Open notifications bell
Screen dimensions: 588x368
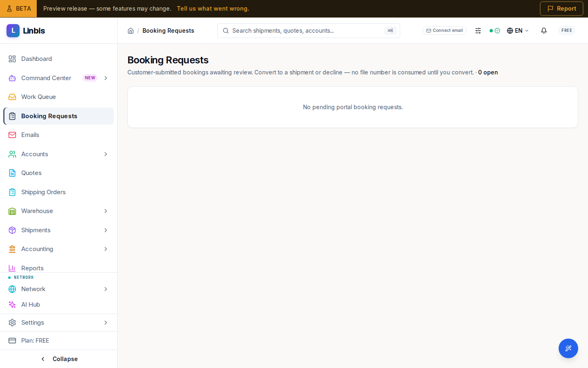pos(544,31)
